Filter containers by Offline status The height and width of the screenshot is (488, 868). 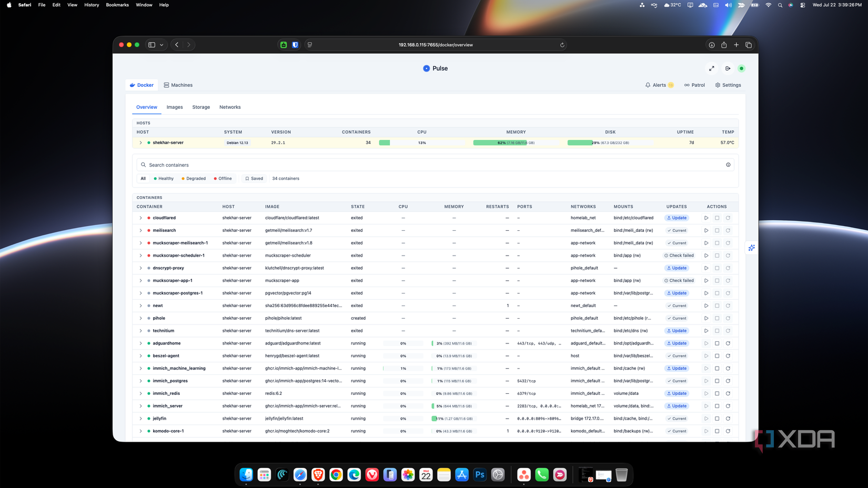223,179
